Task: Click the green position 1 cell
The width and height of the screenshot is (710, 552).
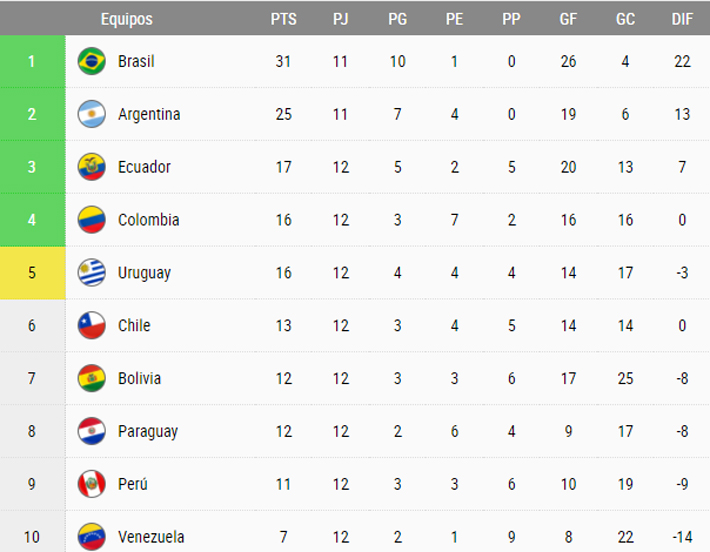Action: coord(33,61)
